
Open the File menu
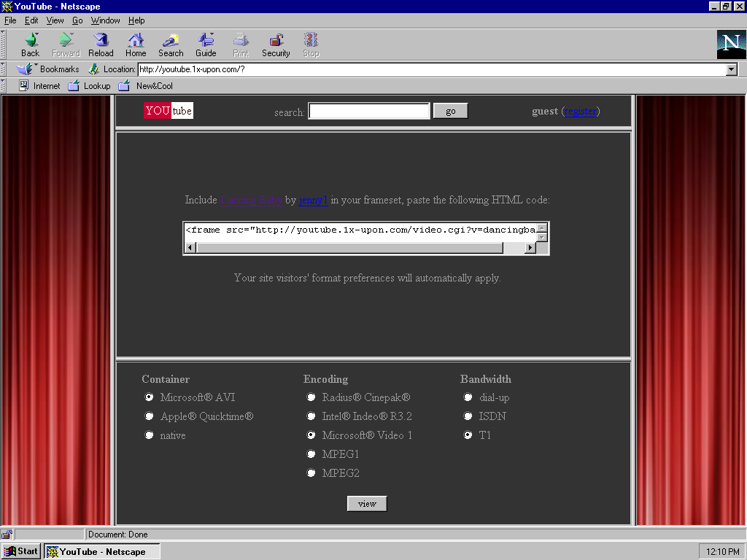click(10, 20)
